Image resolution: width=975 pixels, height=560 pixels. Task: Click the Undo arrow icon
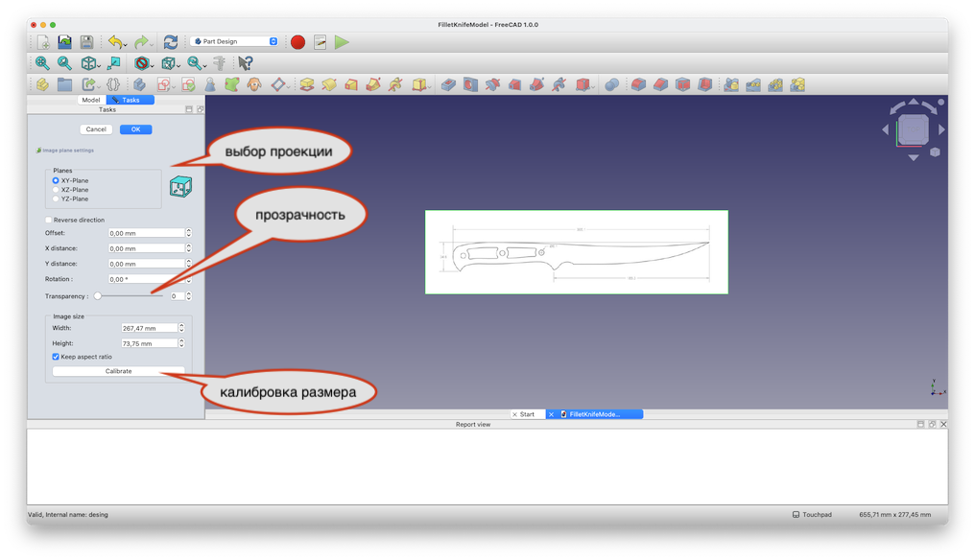(115, 42)
